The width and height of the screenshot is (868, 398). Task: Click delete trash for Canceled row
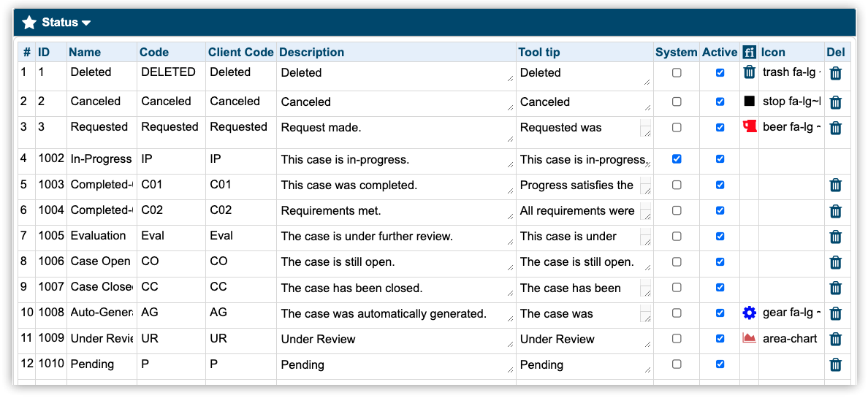click(x=836, y=102)
